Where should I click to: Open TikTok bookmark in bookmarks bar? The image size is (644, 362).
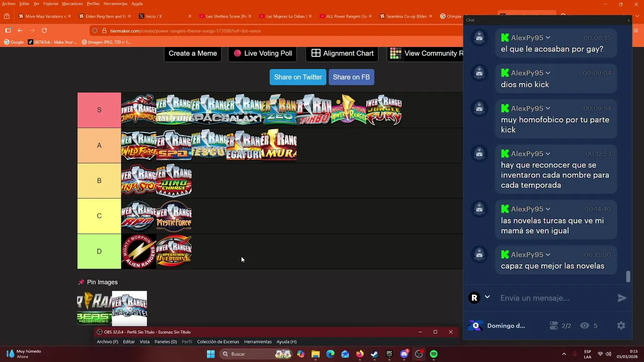(52, 42)
